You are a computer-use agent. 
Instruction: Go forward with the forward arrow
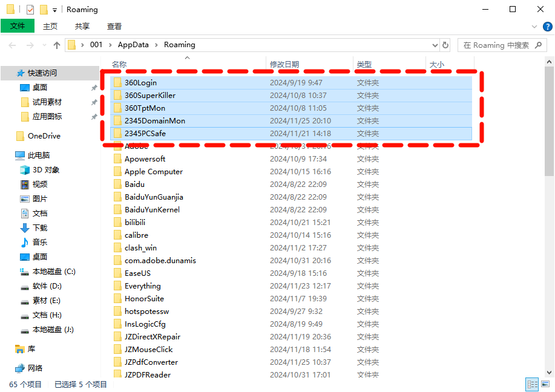(x=30, y=45)
